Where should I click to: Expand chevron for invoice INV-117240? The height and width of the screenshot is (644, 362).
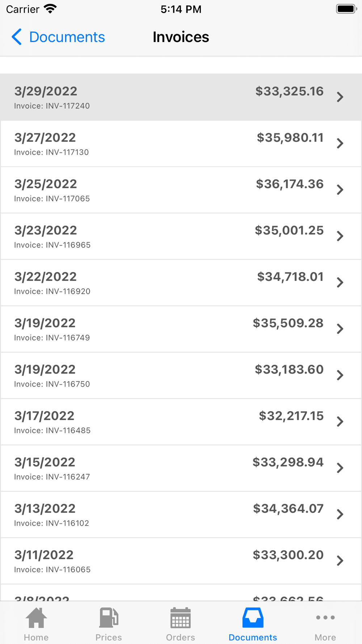340,97
